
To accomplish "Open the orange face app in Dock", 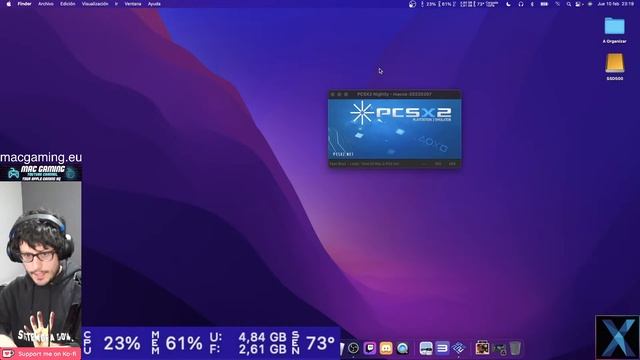I will tap(386, 348).
